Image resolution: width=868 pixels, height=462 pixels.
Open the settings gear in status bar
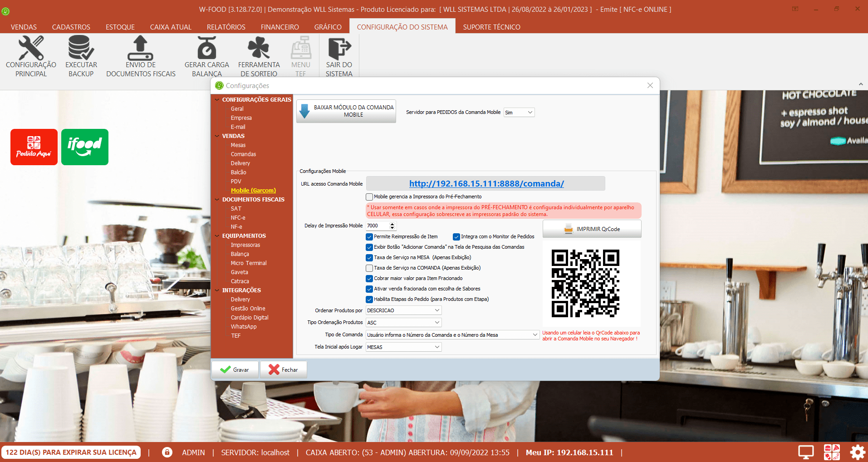(x=857, y=452)
